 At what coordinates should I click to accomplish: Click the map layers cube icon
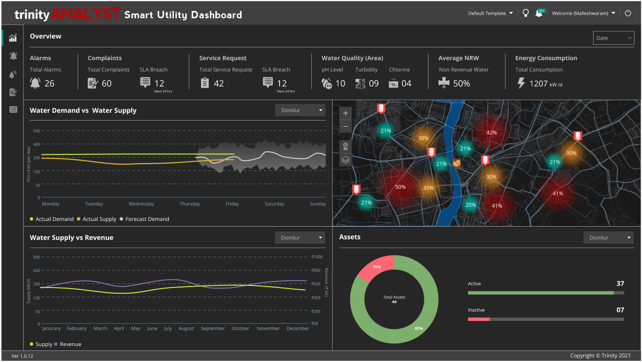point(345,160)
